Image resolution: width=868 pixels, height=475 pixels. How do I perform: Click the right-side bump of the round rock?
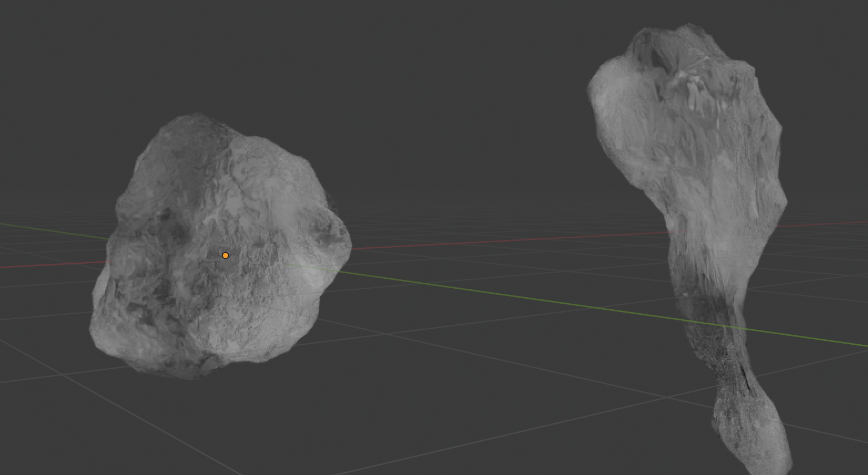pos(336,238)
